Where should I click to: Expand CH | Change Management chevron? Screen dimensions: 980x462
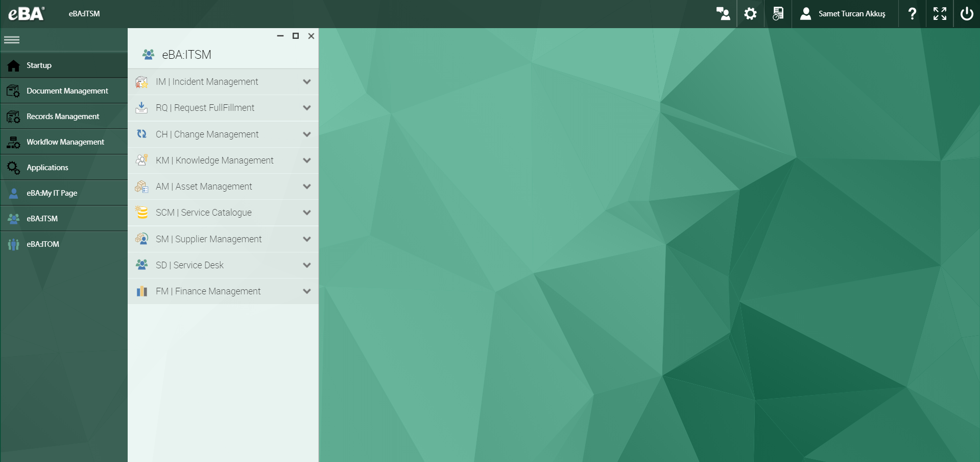click(307, 134)
